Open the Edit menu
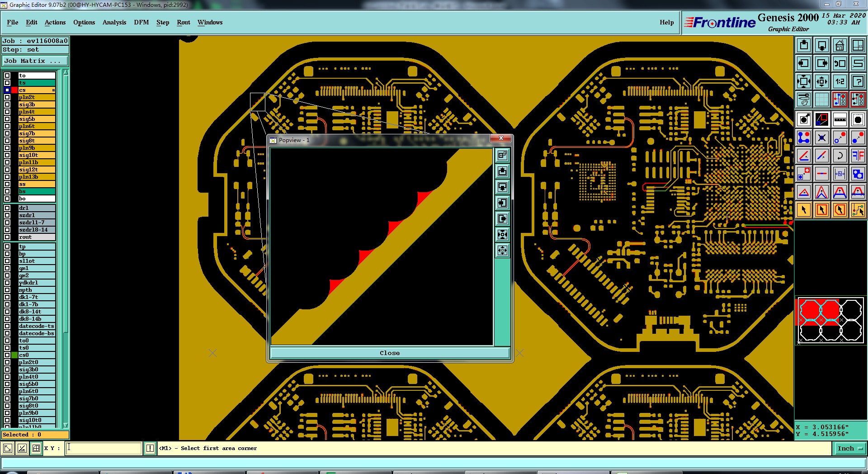Viewport: 868px width, 474px height. point(32,22)
